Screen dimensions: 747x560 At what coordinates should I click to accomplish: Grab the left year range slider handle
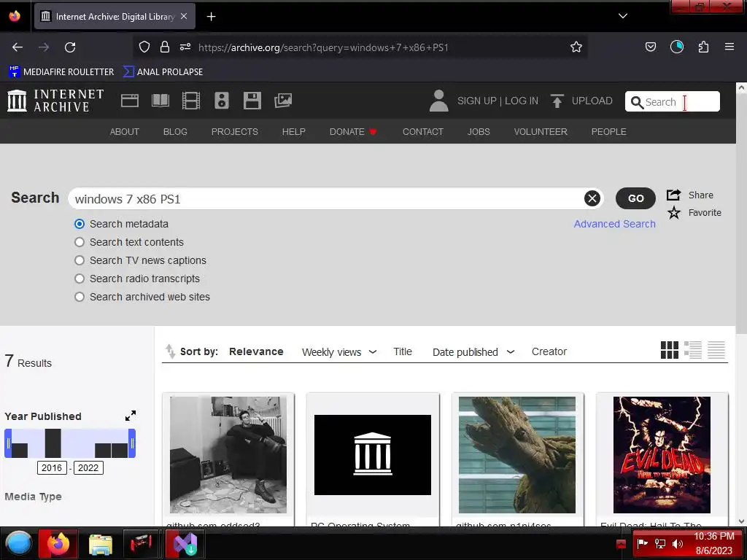coord(8,443)
